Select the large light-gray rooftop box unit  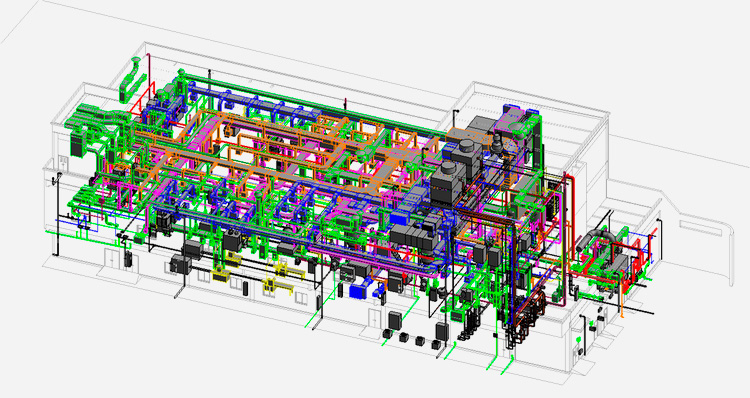coord(483,124)
